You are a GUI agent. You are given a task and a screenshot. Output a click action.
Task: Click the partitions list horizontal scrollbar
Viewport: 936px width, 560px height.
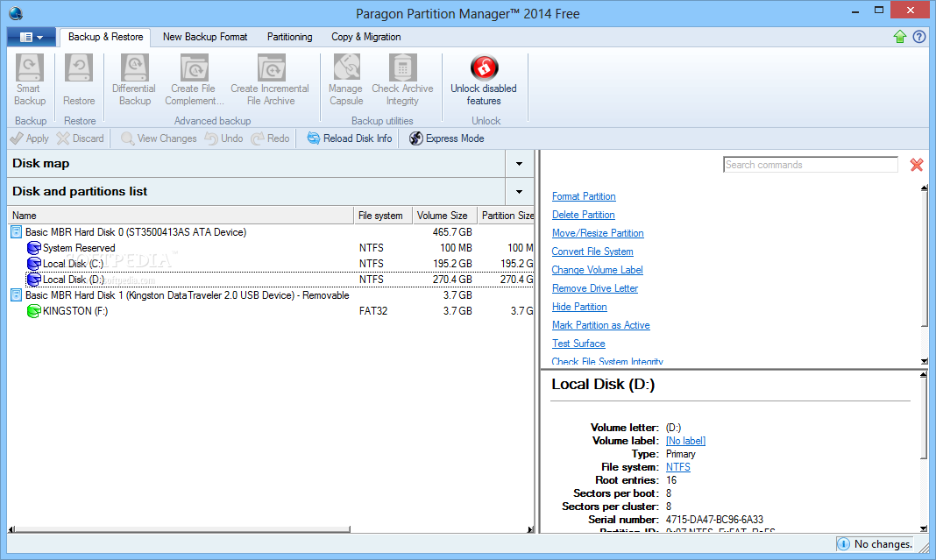[182, 529]
